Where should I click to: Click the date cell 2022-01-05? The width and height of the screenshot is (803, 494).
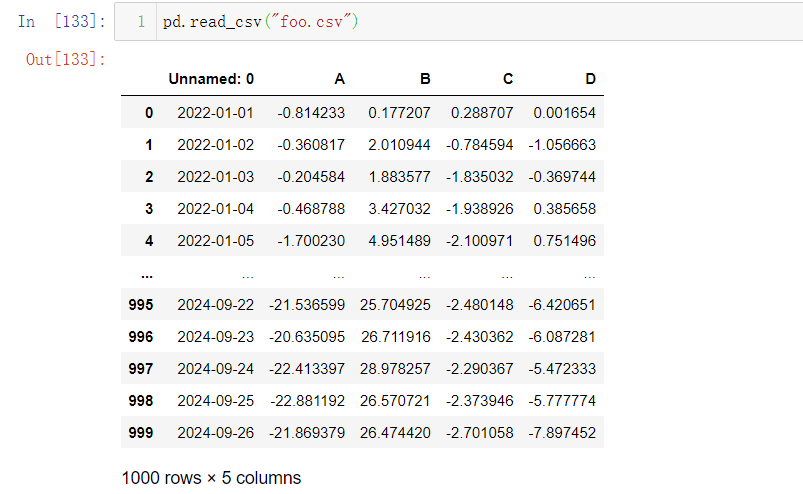(216, 241)
